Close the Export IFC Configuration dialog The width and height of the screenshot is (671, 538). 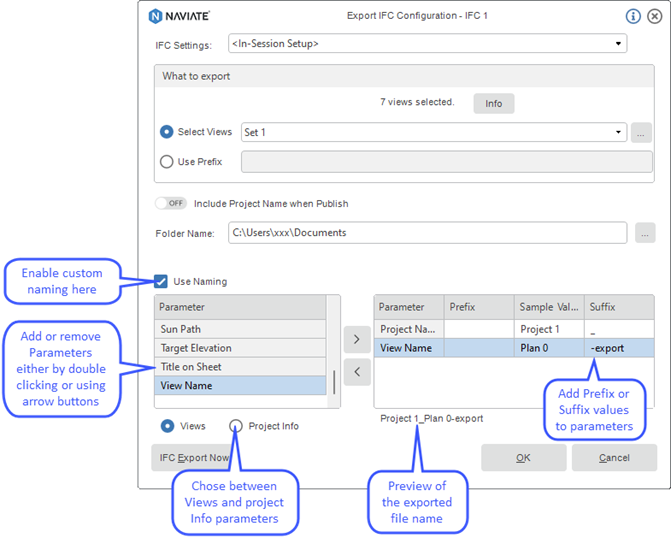(x=654, y=16)
